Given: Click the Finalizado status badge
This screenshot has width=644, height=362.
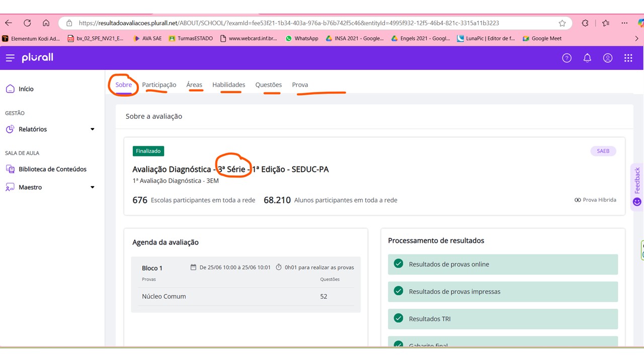Looking at the screenshot, I should (148, 151).
